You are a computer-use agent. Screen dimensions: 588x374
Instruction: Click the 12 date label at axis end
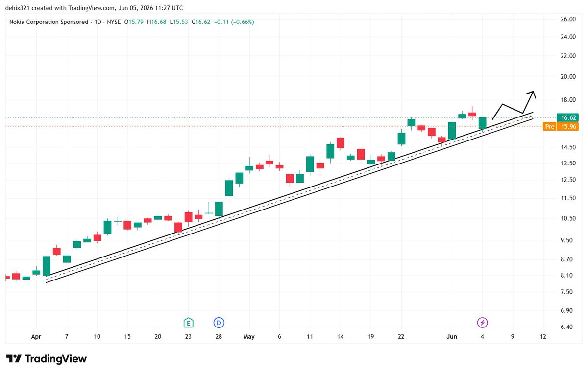tap(543, 337)
